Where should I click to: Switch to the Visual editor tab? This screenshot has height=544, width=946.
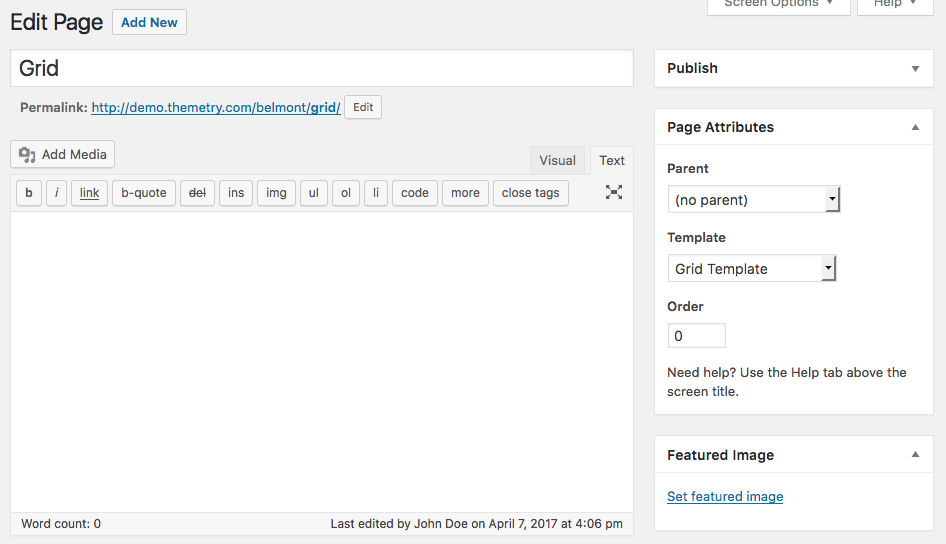tap(557, 160)
